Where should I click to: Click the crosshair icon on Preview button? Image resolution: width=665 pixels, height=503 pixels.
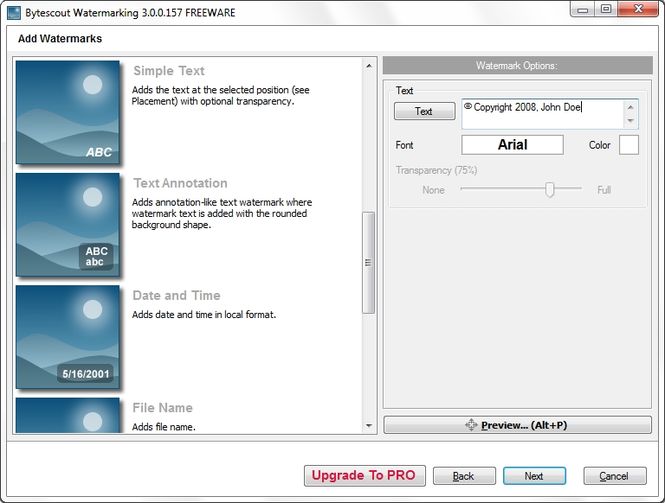(471, 425)
